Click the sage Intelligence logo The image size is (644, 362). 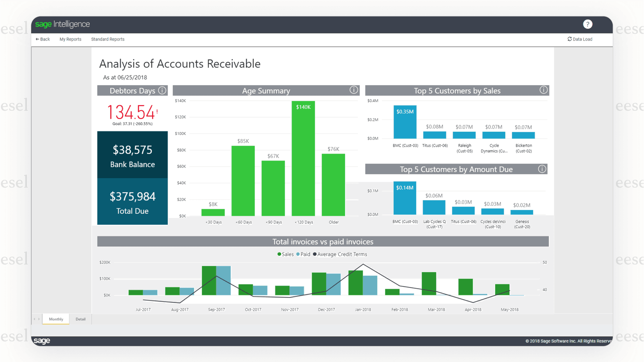point(62,24)
